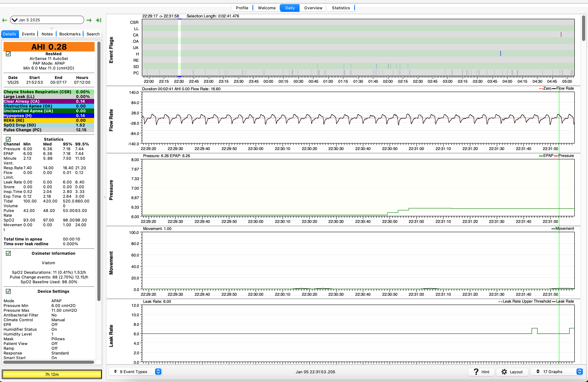The width and height of the screenshot is (588, 382).
Task: Select the Large Leak (LL) row
Action: pyautogui.click(x=49, y=97)
